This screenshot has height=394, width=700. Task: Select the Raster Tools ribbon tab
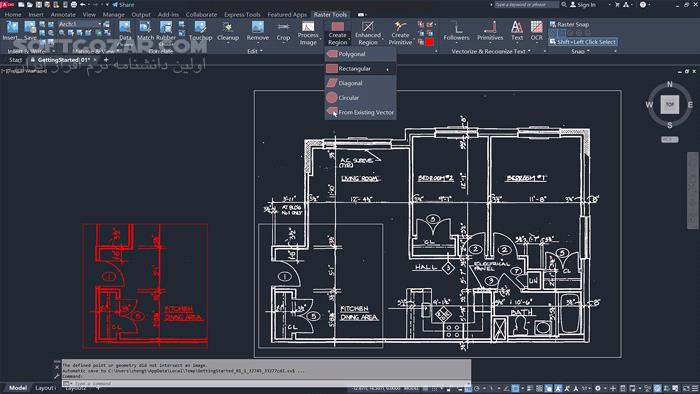[x=330, y=15]
